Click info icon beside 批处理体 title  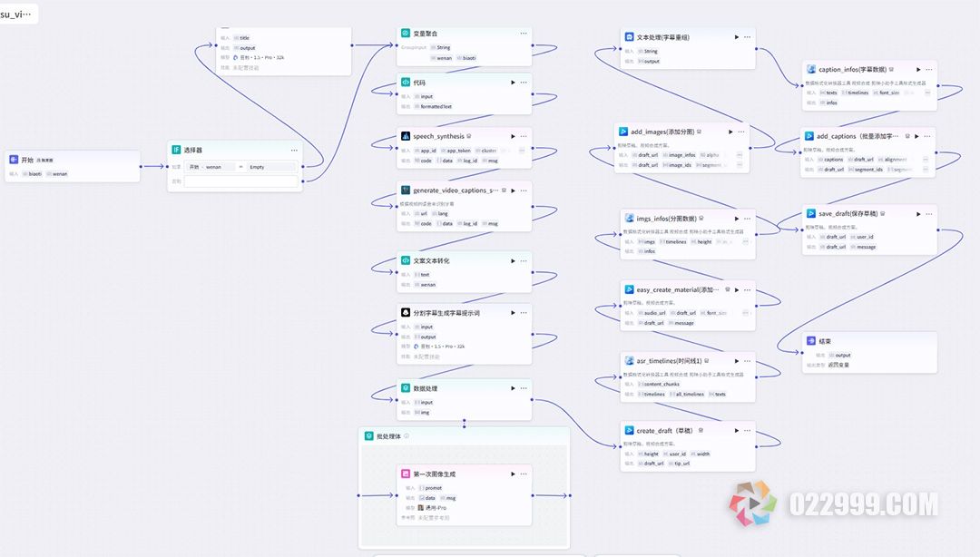tap(407, 436)
